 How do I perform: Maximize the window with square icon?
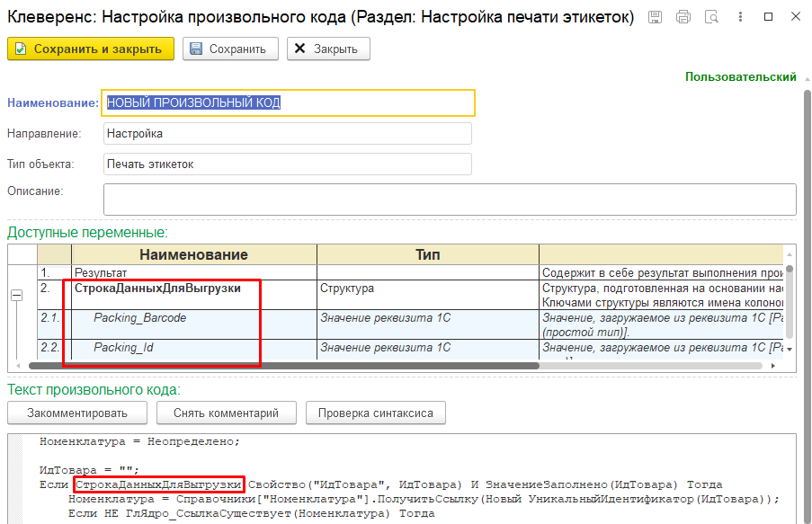click(769, 17)
